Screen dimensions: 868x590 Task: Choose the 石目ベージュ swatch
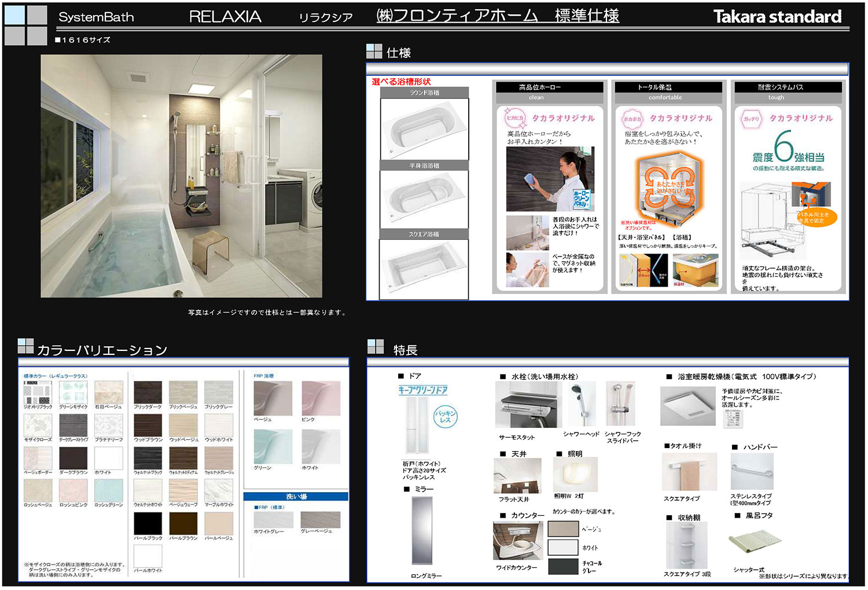coord(109,392)
